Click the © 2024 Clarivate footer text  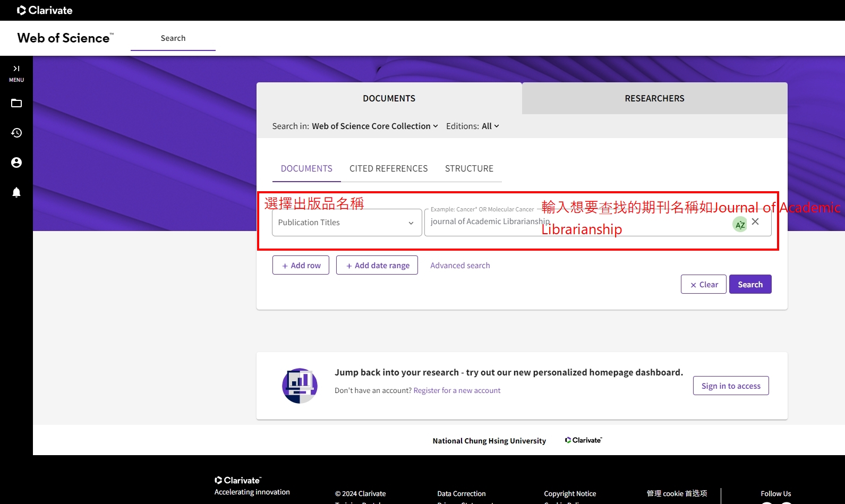click(x=360, y=494)
